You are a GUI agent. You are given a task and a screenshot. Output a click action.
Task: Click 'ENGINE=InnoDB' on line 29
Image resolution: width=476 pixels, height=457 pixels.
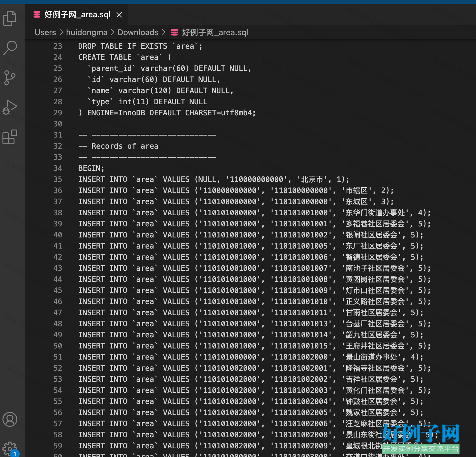[x=116, y=113]
